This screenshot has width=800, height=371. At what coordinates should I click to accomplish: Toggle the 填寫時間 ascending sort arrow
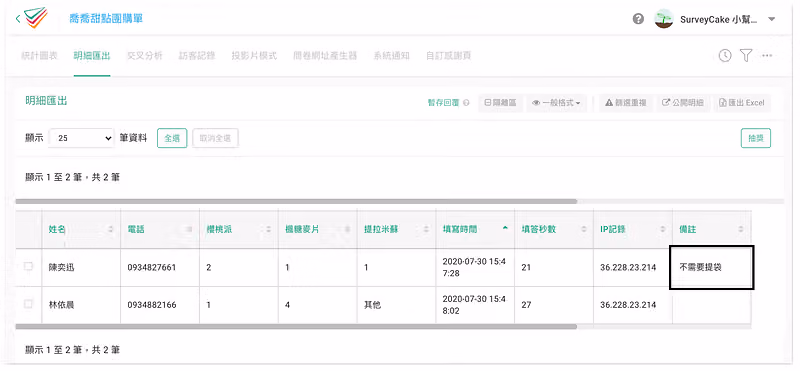pos(505,228)
